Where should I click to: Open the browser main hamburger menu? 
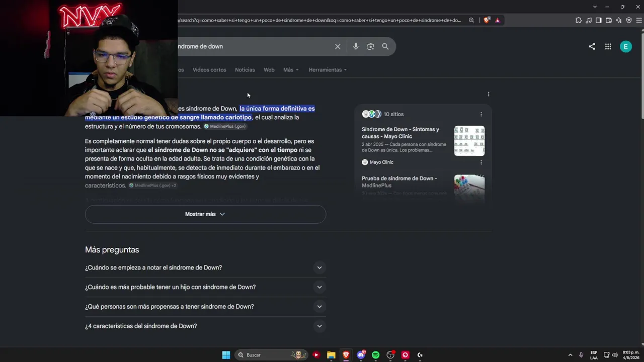(x=639, y=20)
